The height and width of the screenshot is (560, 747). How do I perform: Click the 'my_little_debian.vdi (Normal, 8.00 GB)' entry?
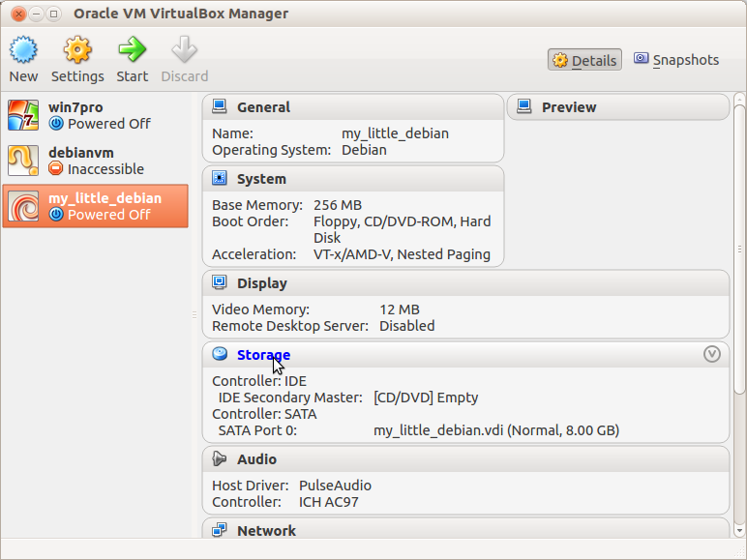[x=496, y=430]
